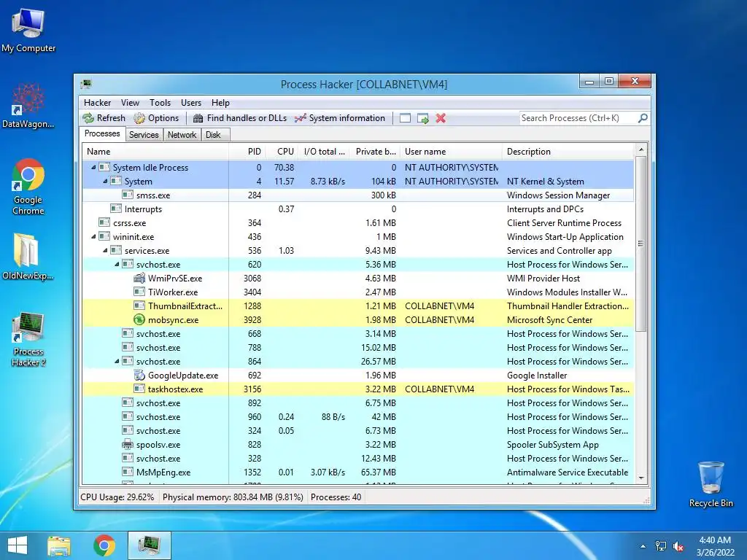Click the scrollbar up arrow
Screen dimensions: 747x560
640,149
